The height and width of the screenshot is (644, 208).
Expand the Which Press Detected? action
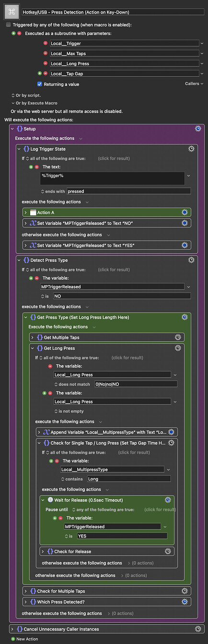(x=26, y=601)
